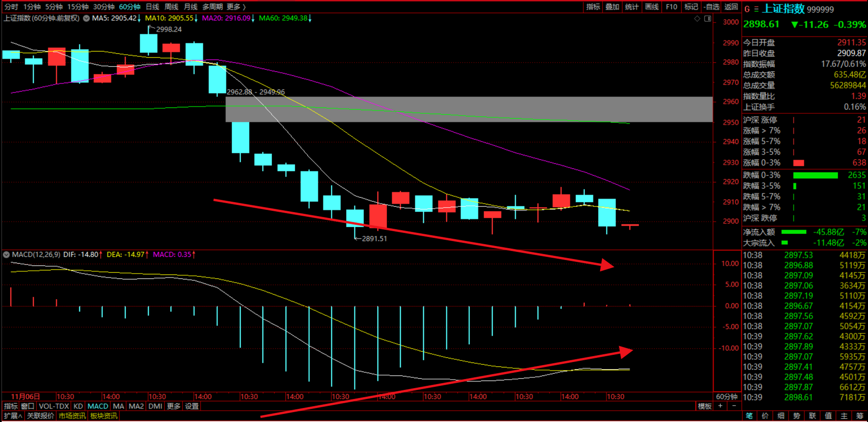The image size is (868, 422).
Task: Open the list menu icon beside 上证指数
Action: coord(756,9)
